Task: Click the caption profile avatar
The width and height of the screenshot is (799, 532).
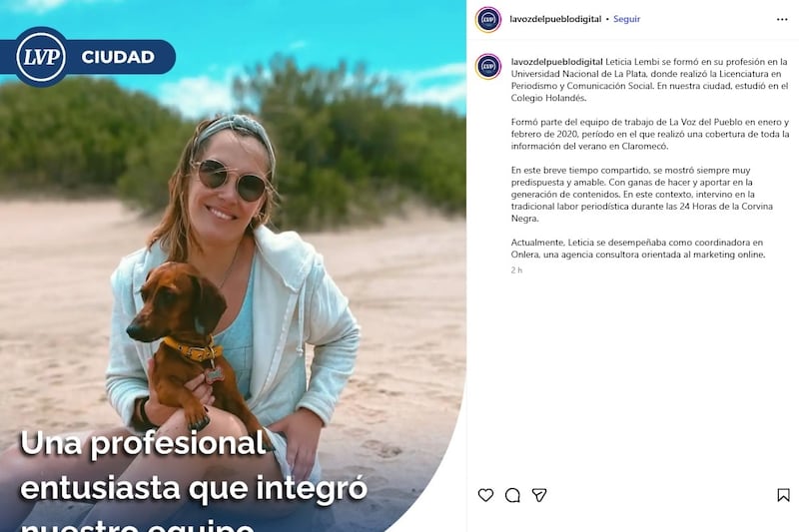Action: click(x=488, y=66)
